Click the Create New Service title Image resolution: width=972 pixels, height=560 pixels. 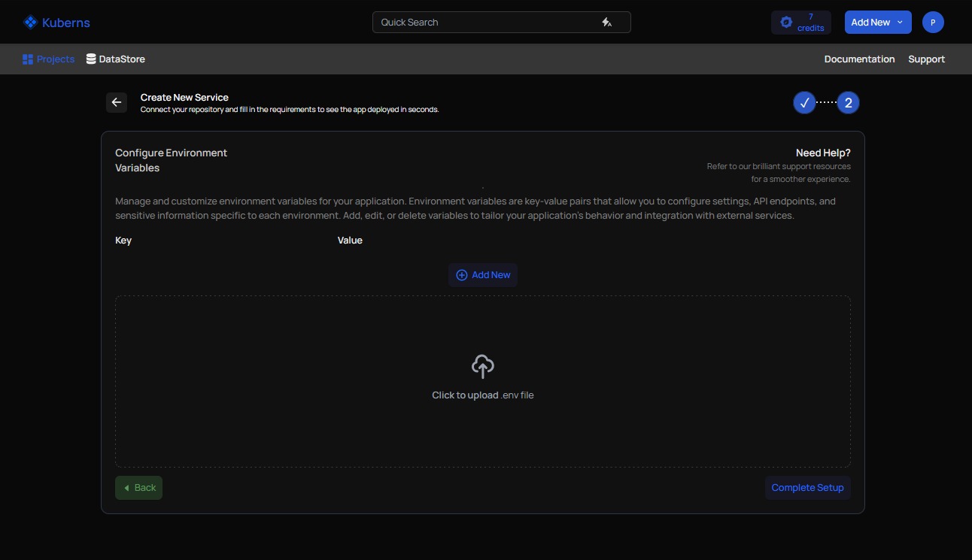tap(184, 97)
